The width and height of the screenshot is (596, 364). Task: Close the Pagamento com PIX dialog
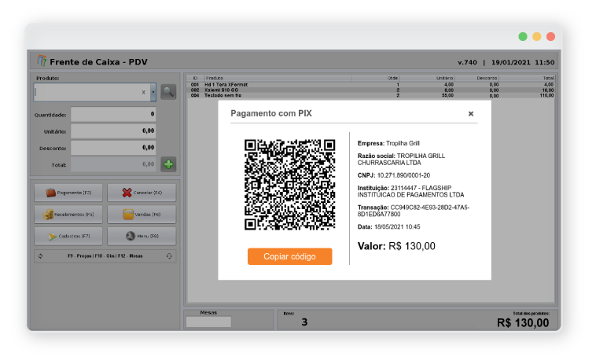click(x=471, y=114)
